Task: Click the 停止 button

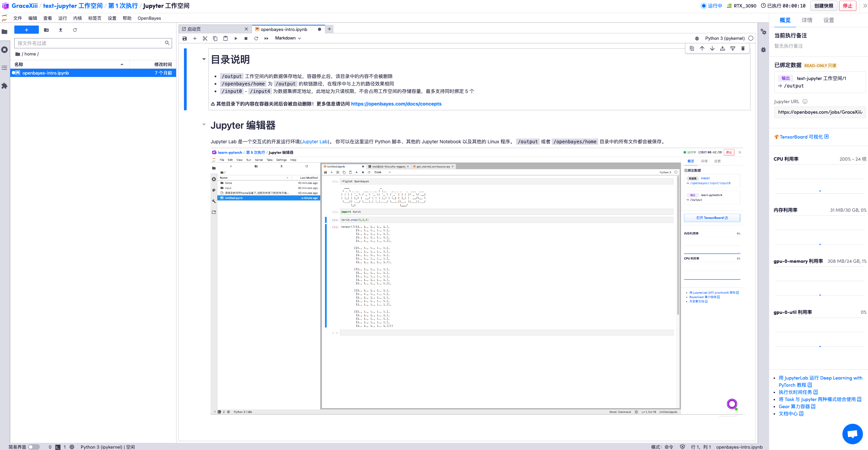Action: 847,6
